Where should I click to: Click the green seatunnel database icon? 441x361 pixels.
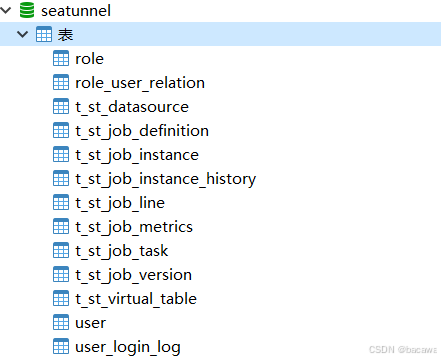coord(27,10)
